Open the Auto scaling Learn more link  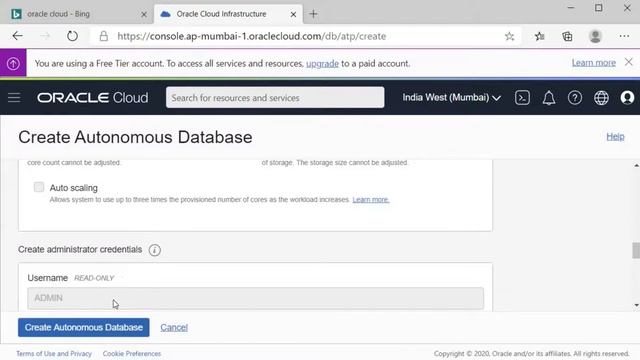[x=371, y=200]
